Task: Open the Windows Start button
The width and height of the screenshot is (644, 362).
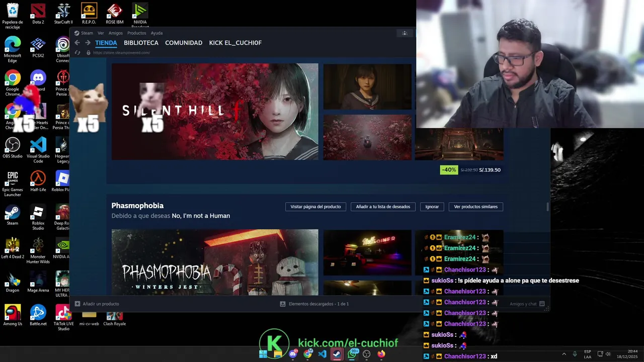Action: click(263, 354)
